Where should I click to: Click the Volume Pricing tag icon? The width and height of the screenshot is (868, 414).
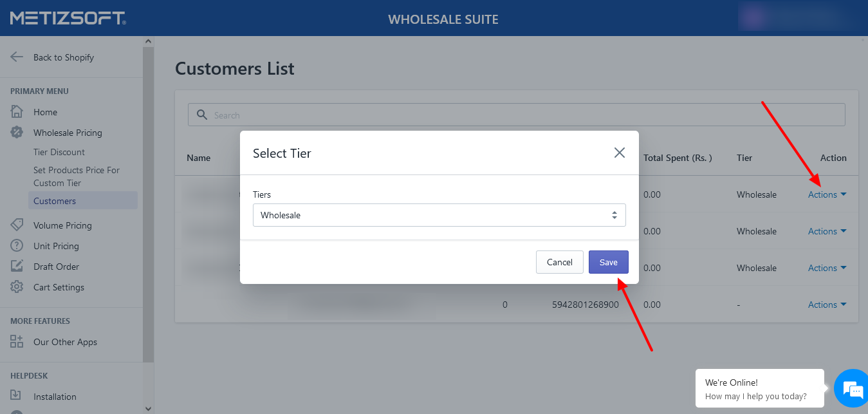pyautogui.click(x=17, y=225)
